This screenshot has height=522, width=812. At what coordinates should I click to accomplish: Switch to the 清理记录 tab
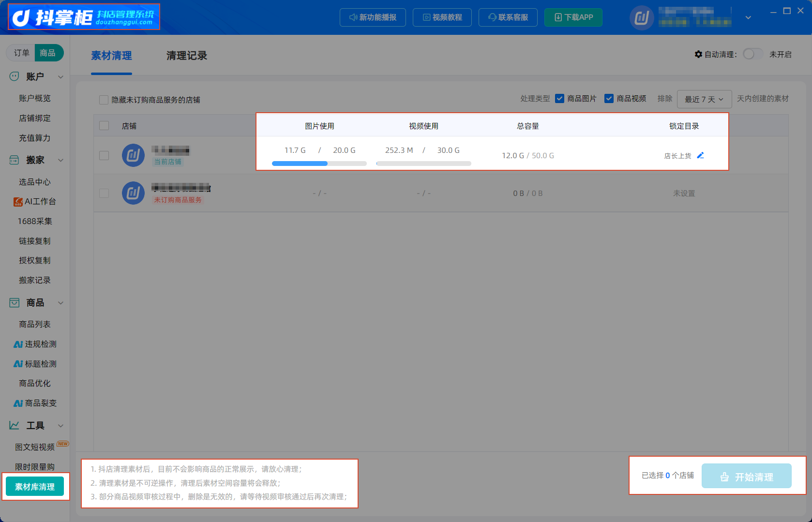(187, 56)
